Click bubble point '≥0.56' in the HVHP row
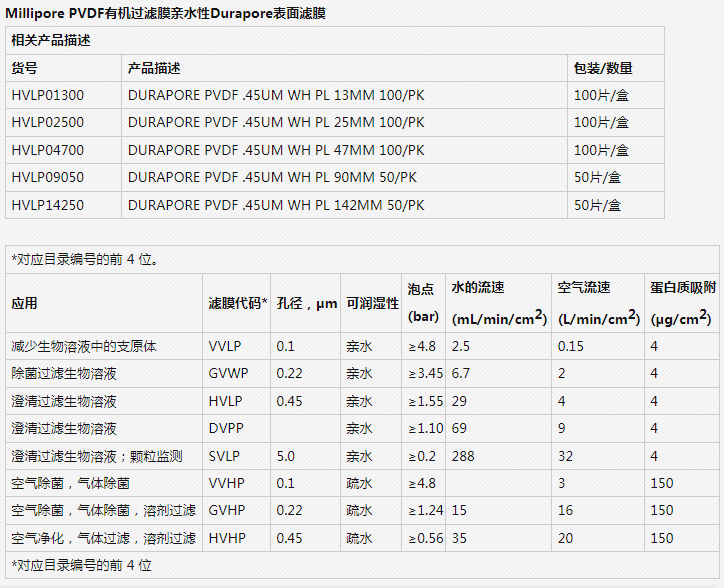Viewport: 724px width, 588px height. (426, 538)
